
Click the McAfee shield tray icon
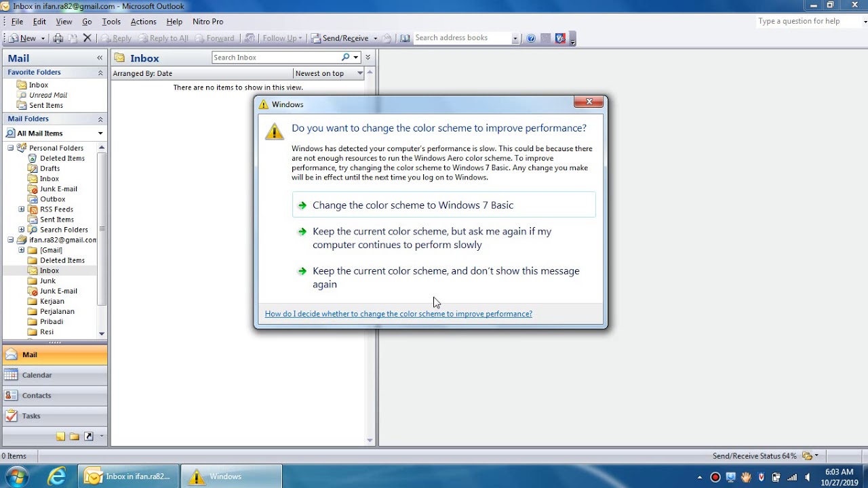(761, 477)
